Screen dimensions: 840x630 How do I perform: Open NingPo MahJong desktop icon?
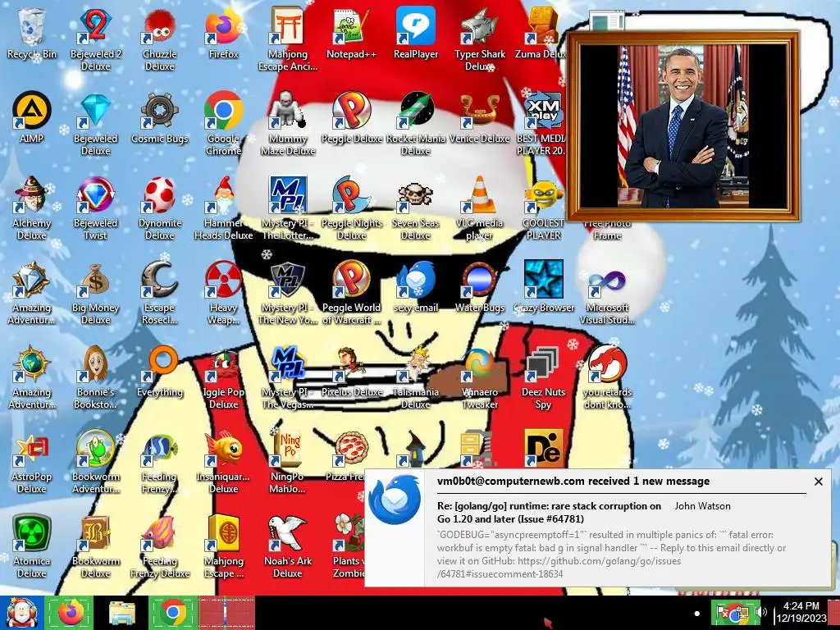point(288,462)
